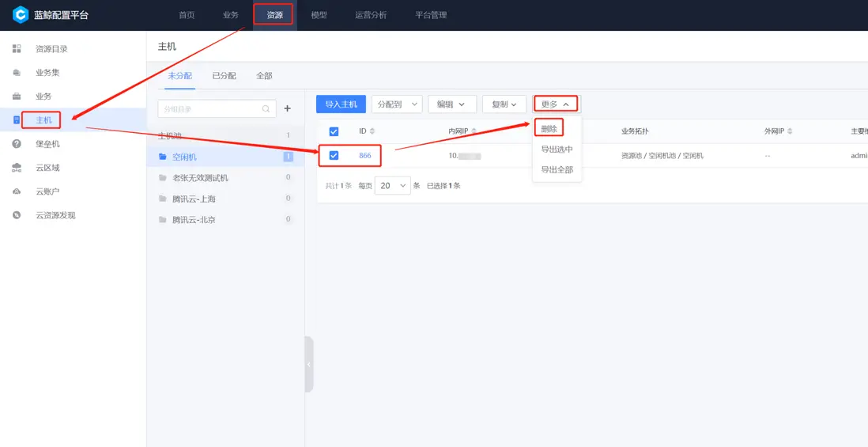Click 已选择1条 status text
Image resolution: width=868 pixels, height=447 pixels.
(x=443, y=186)
